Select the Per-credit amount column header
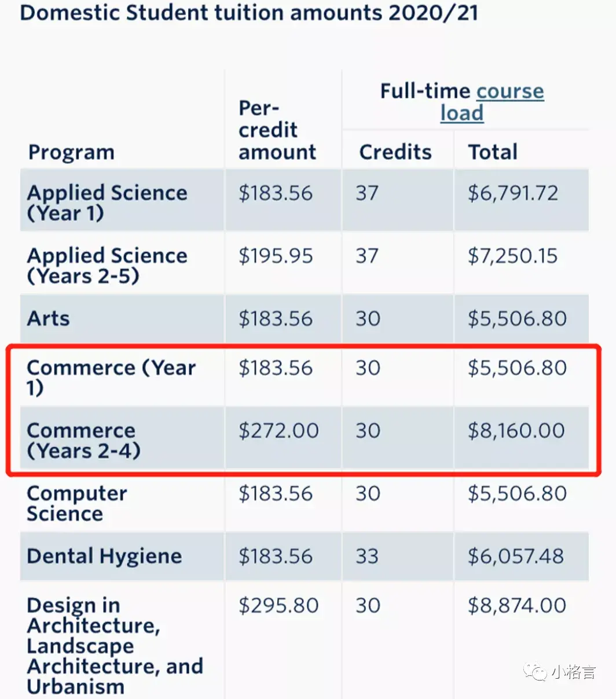This screenshot has width=616, height=699. pyautogui.click(x=277, y=130)
